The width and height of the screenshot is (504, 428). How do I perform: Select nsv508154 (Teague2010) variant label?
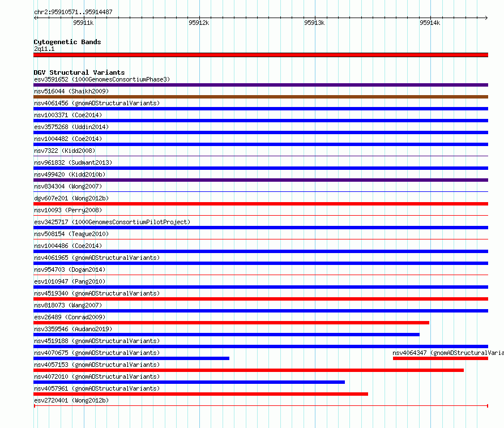point(71,234)
